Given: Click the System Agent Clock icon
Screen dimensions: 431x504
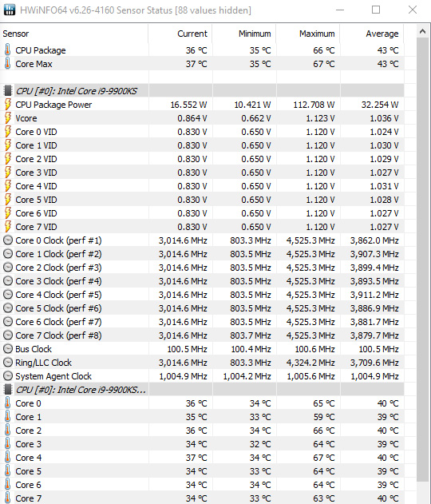Looking at the screenshot, I should [x=8, y=375].
